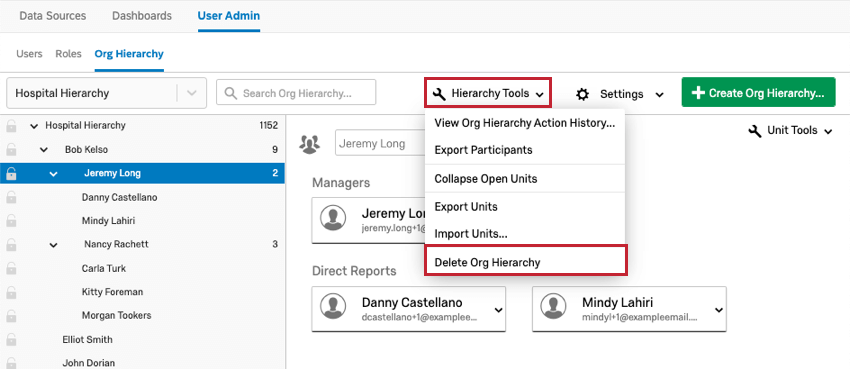The width and height of the screenshot is (850, 369).
Task: Click the Settings gear icon
Action: (x=582, y=94)
